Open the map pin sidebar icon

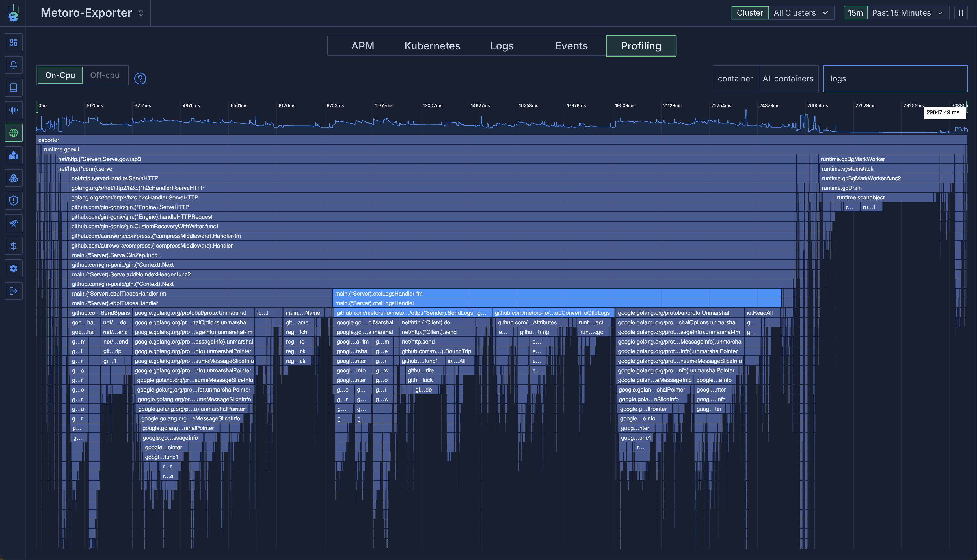(14, 155)
